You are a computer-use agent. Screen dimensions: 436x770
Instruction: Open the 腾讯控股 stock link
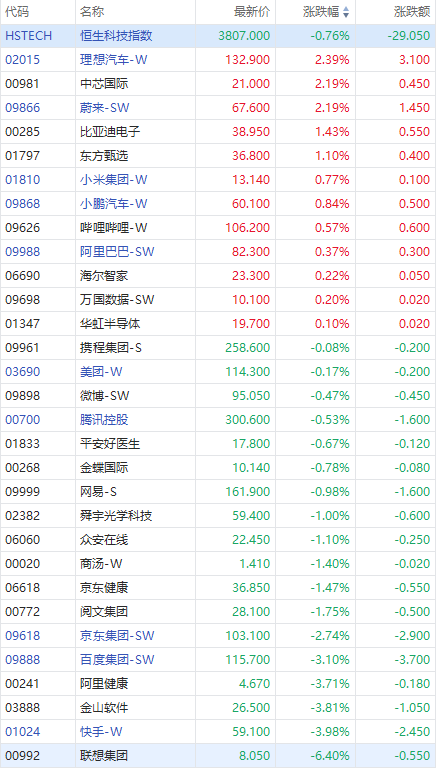(x=104, y=420)
